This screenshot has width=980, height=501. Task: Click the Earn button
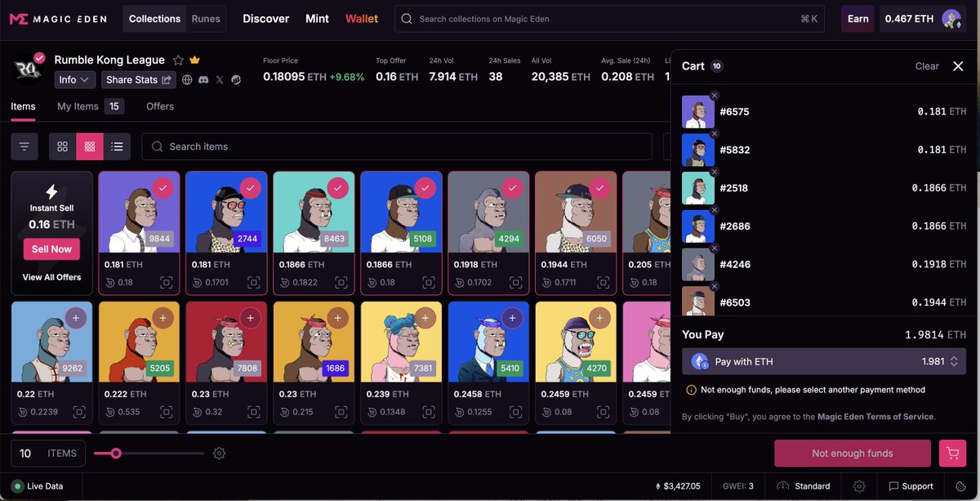pos(858,19)
